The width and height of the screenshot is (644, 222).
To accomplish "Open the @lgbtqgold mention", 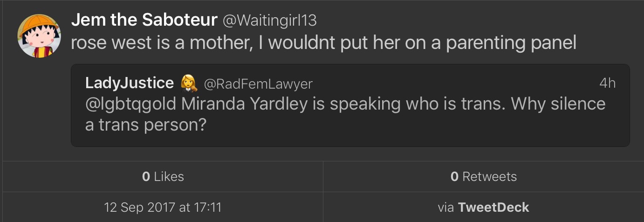I will [x=130, y=104].
